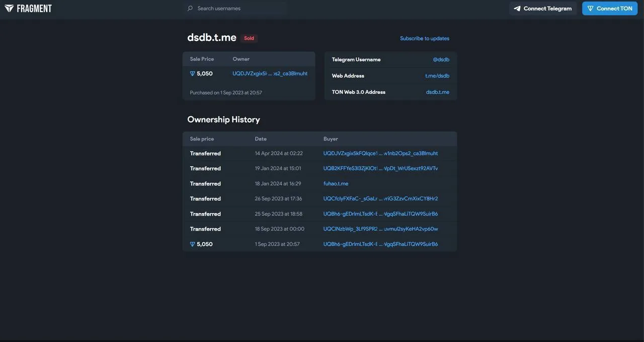Click the history row date '1 Sep 2023 at 20:57'
This screenshot has height=342, width=644.
277,244
